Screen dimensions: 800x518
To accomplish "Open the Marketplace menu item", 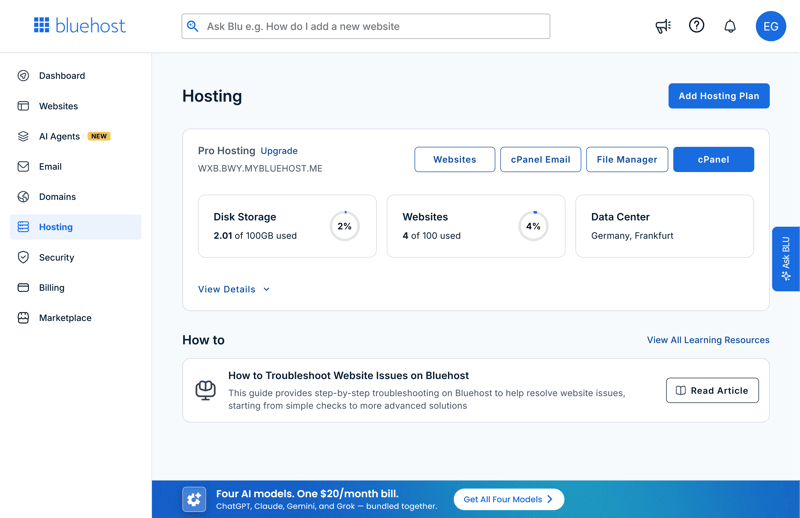I will [76, 317].
